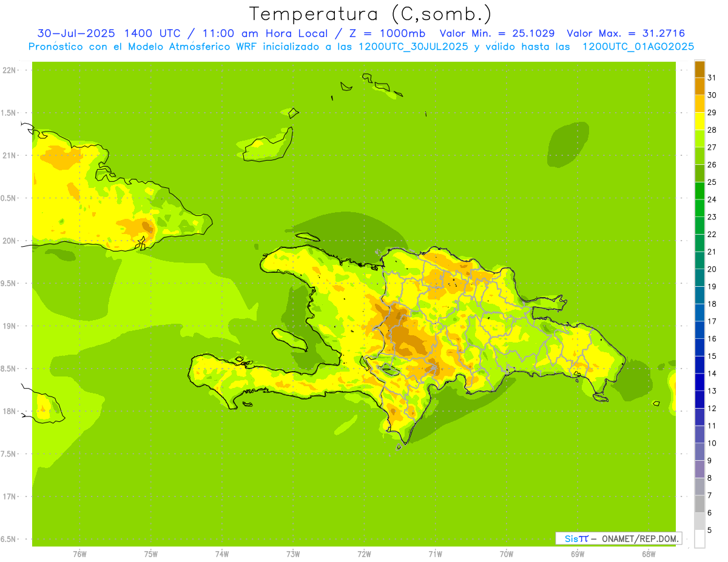This screenshot has width=728, height=562.
Task: Click the '21N' latitude label
Action: coord(9,155)
